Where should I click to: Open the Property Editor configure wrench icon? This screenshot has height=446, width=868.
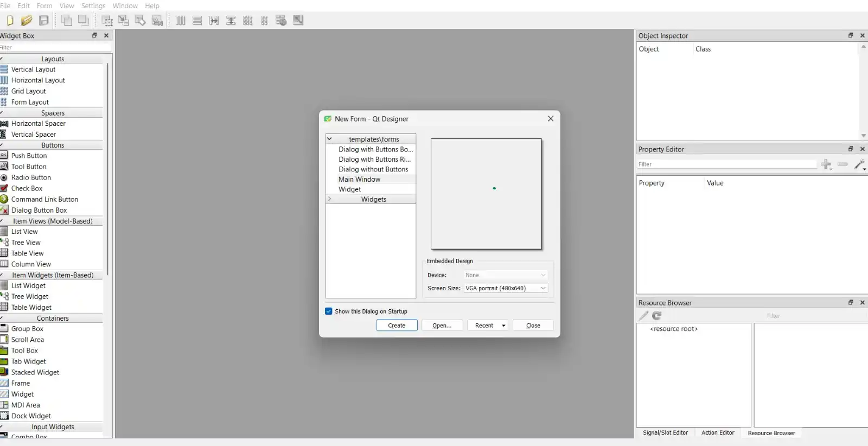pyautogui.click(x=860, y=164)
